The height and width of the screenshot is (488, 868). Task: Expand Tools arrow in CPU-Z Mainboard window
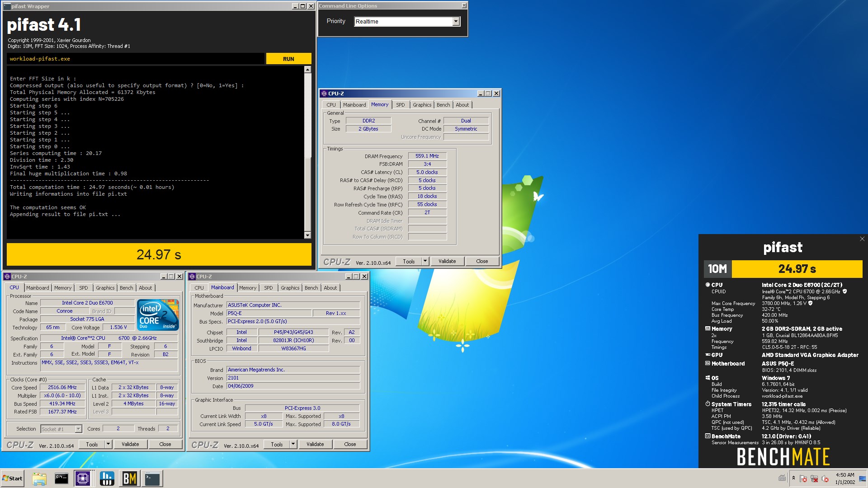pos(293,444)
